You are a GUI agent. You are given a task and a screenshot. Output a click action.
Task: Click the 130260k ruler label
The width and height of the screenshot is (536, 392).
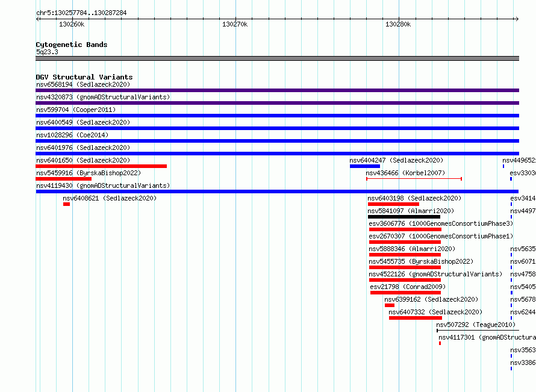pos(72,25)
